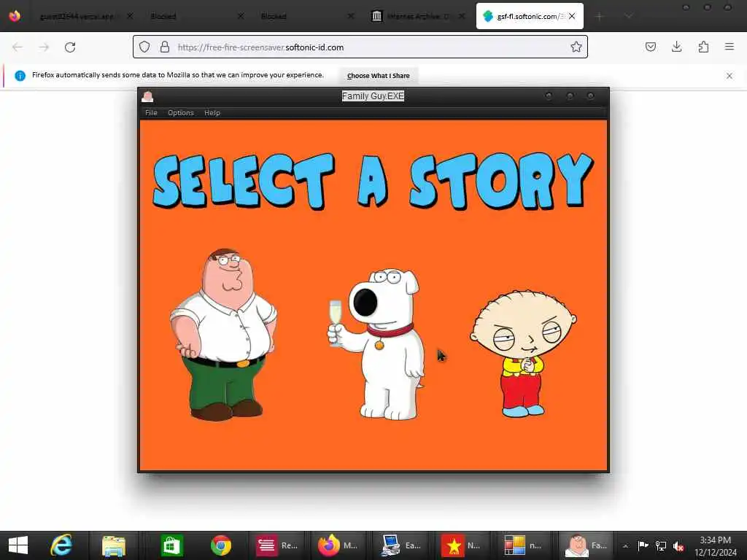Click the Family Guy.EXE window title text
The width and height of the screenshot is (747, 560).
373,96
